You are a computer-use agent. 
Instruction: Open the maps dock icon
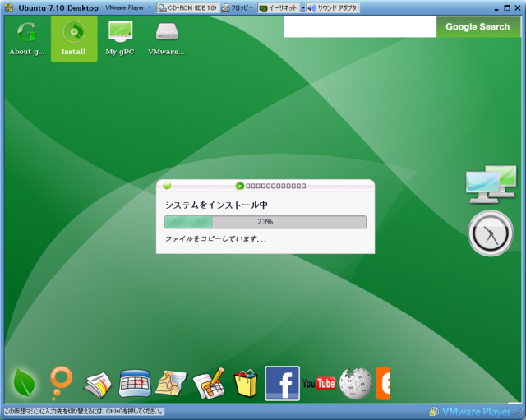pos(171,383)
